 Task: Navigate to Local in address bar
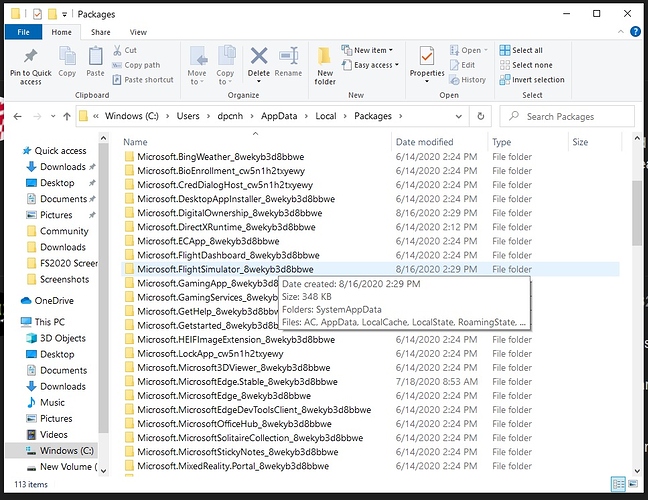pos(326,116)
